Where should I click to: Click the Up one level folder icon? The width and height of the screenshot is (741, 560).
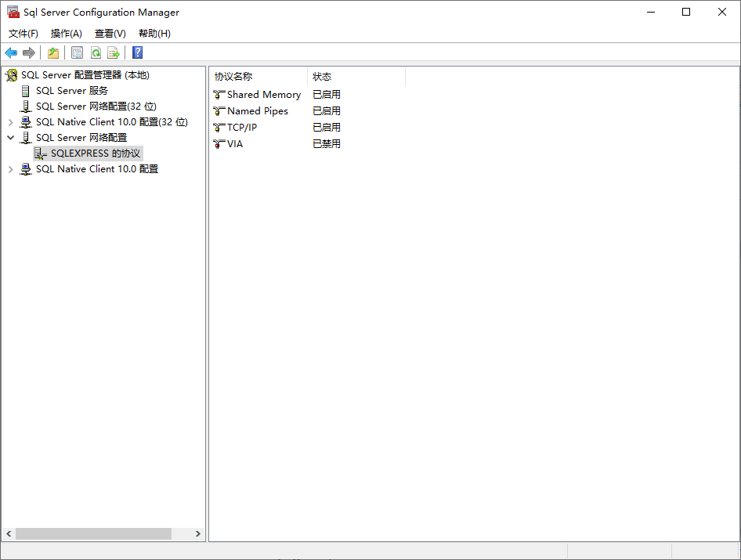(53, 52)
